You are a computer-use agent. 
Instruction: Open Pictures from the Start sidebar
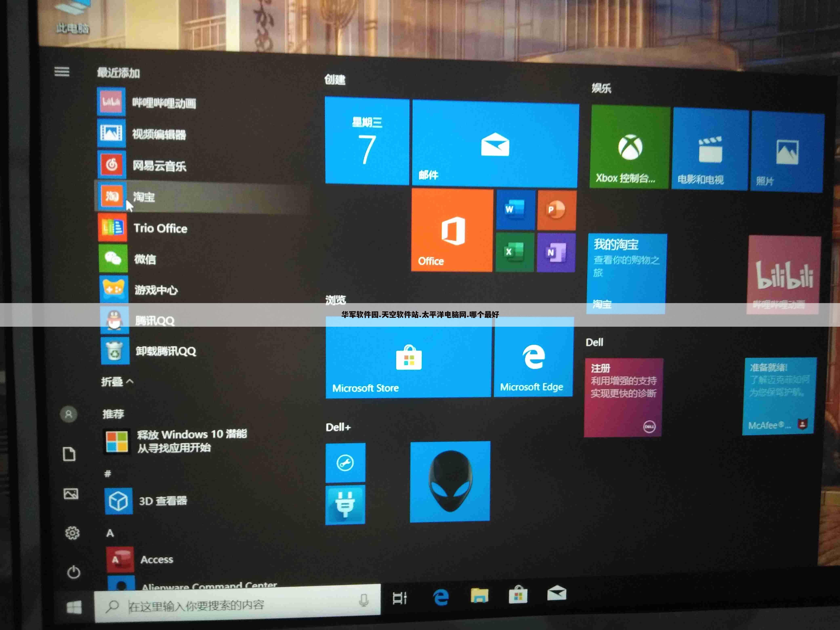pos(71,494)
